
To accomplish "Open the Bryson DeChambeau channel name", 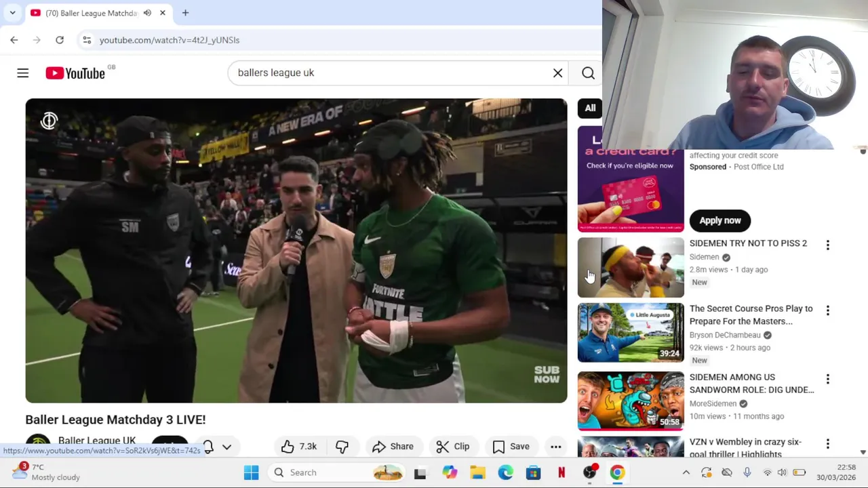I will 725,335.
